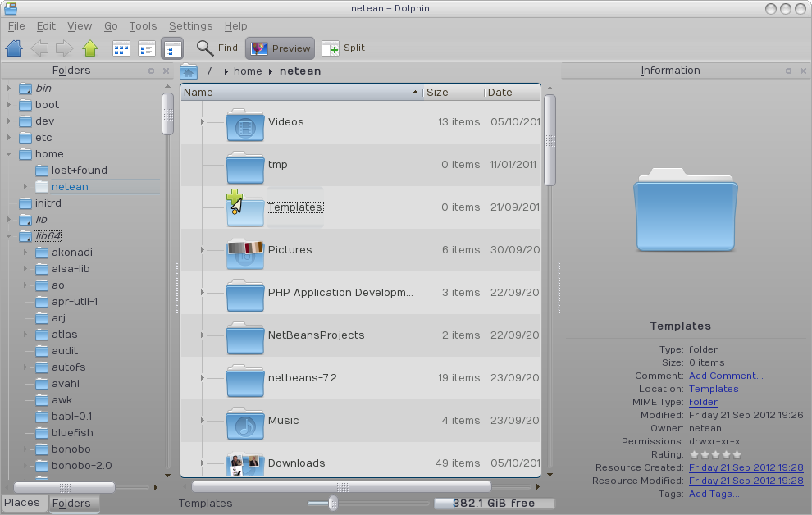Switch to Icons view mode
Screen dimensions: 812x515
(121, 48)
